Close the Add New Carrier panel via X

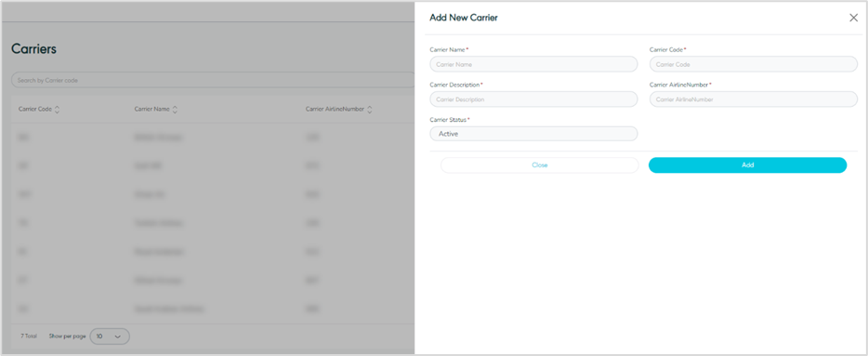point(853,18)
